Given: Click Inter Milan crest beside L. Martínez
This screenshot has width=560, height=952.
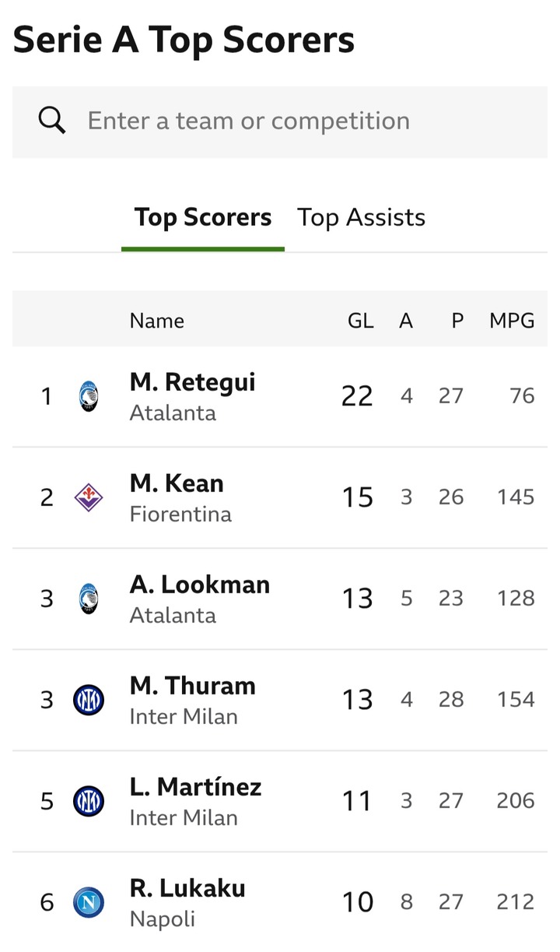Looking at the screenshot, I should pos(89,801).
